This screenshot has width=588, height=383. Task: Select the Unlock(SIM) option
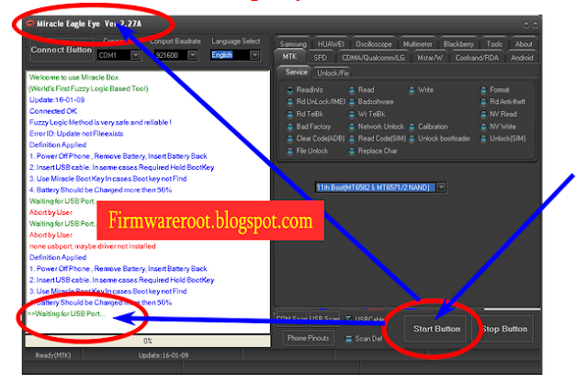click(x=503, y=139)
